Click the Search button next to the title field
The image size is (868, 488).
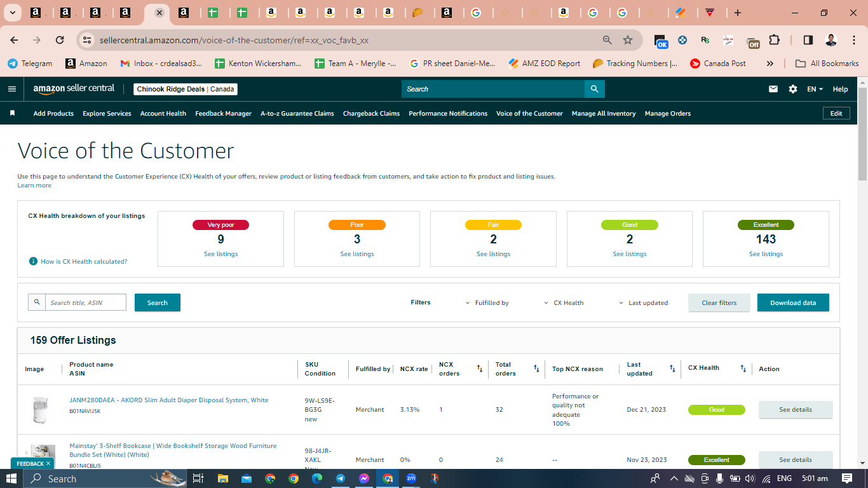(158, 302)
